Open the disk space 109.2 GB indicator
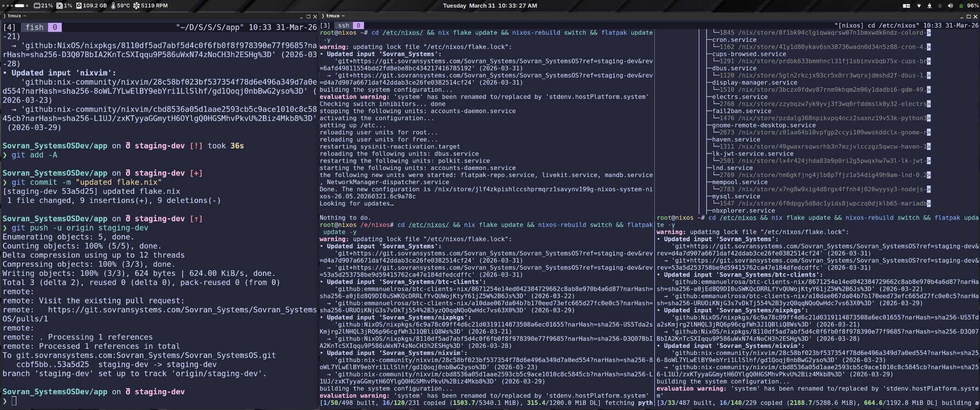 (91, 6)
